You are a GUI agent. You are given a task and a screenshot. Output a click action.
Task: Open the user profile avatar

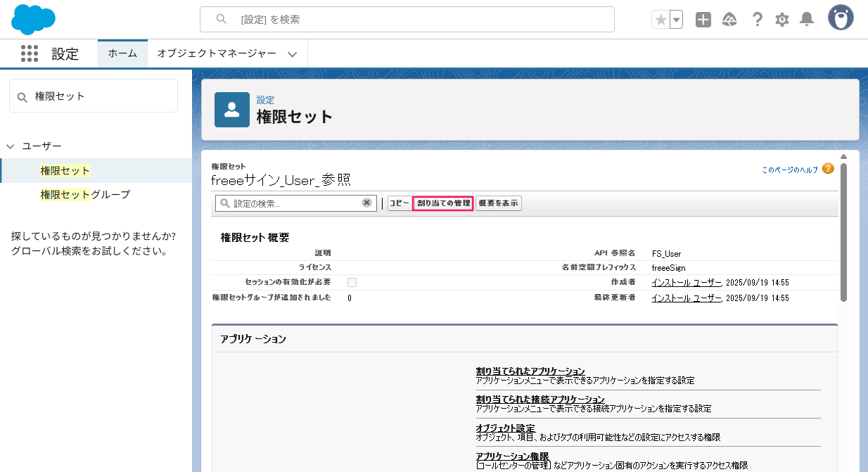pos(841,18)
